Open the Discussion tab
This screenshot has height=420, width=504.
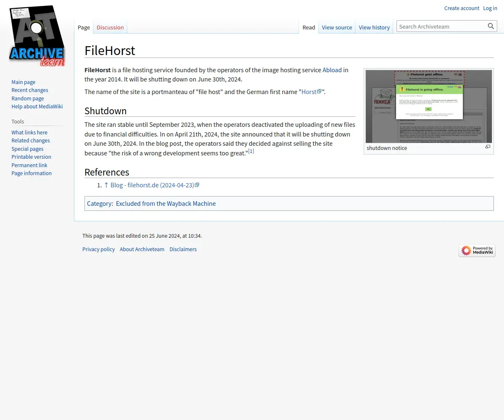tap(110, 27)
